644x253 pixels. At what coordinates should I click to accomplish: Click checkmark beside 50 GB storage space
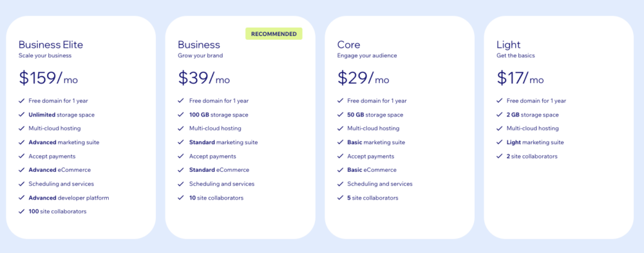(340, 115)
